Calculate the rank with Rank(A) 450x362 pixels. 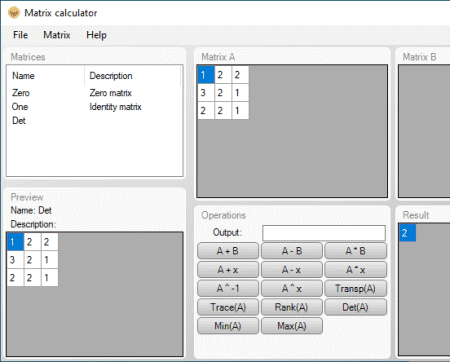click(x=292, y=307)
